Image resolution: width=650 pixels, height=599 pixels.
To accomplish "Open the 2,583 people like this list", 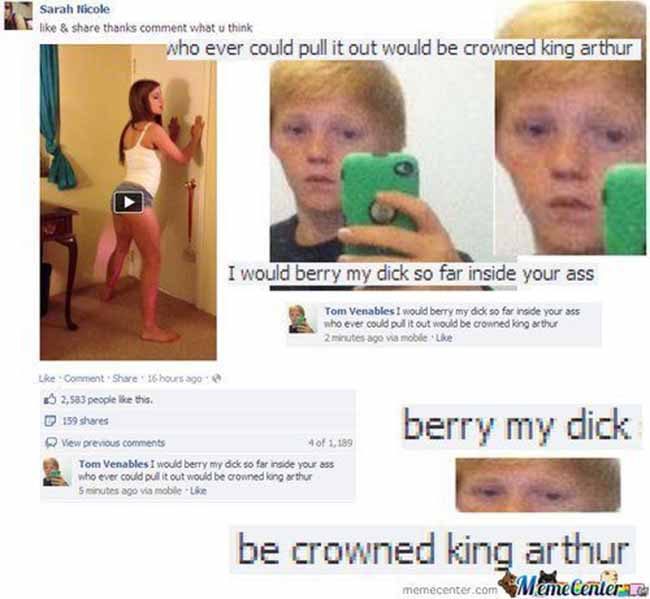I will coord(107,400).
